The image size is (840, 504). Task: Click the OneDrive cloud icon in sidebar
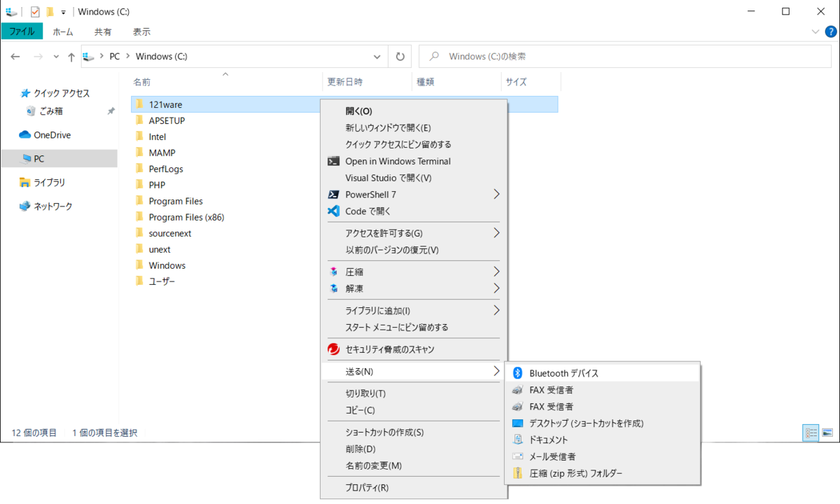coord(25,135)
